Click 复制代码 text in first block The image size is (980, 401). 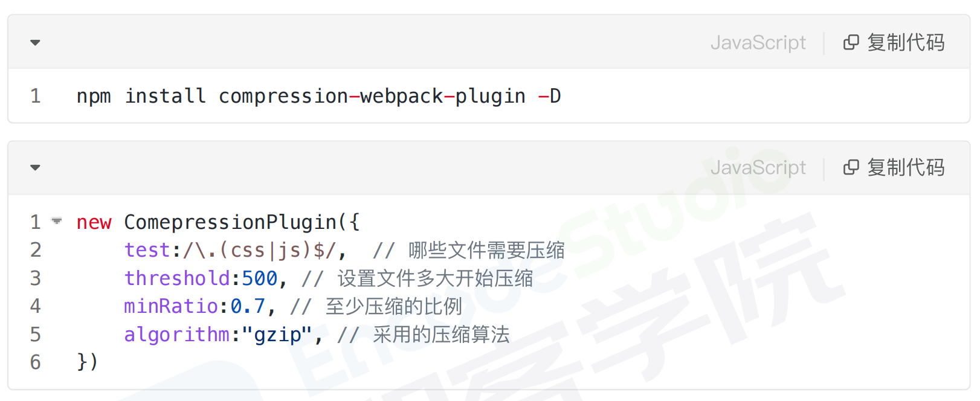906,42
